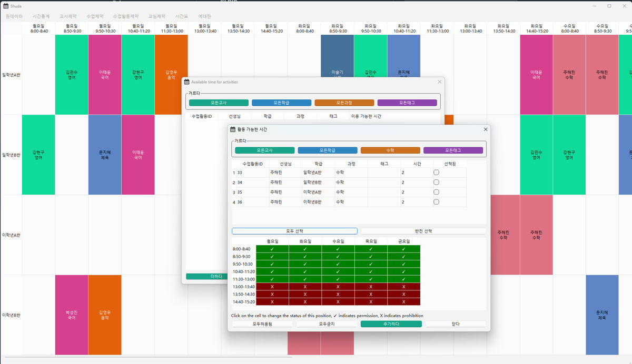The width and height of the screenshot is (632, 364).
Task: Click the 김민수 영어 block under 월요일 8:50-9:30
Action: (x=71, y=75)
